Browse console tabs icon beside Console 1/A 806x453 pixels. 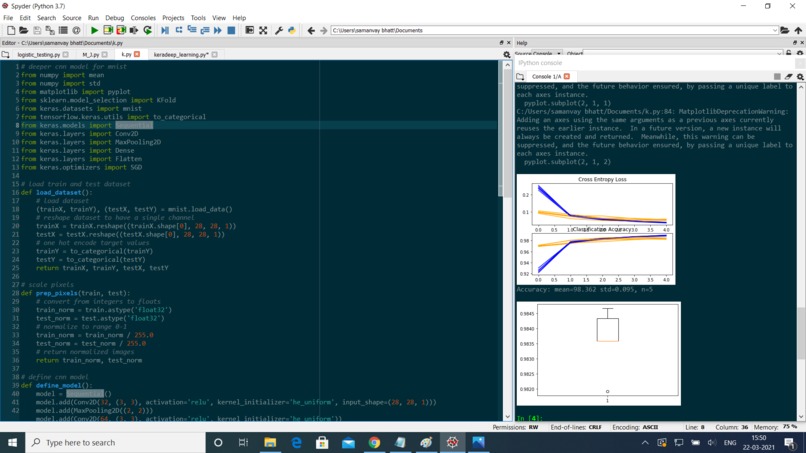tap(520, 77)
